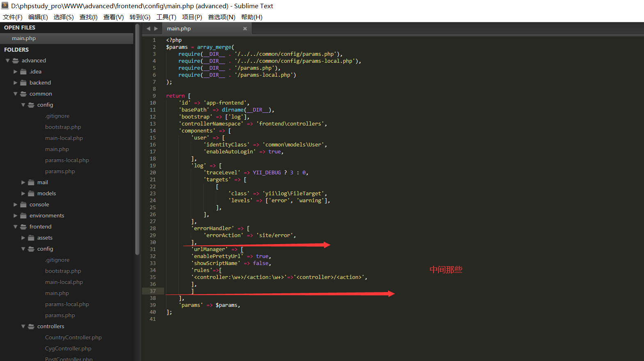Click the advanced folder icon
Viewport: 644px width, 361px height.
[x=16, y=60]
